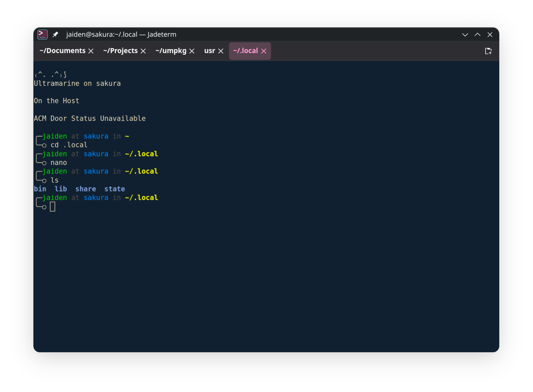Click the 'Ultramarine on sakura' line
Viewport: 533px width, 392px height.
click(77, 83)
